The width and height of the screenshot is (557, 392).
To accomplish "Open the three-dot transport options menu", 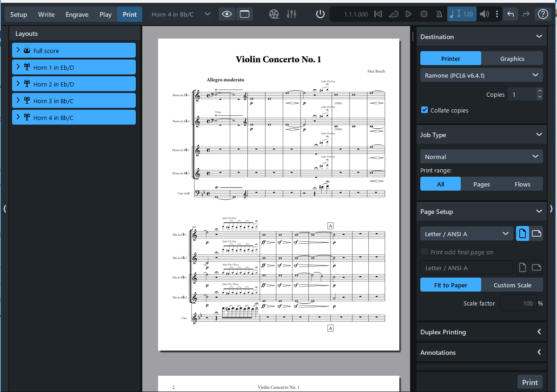I will pos(497,14).
